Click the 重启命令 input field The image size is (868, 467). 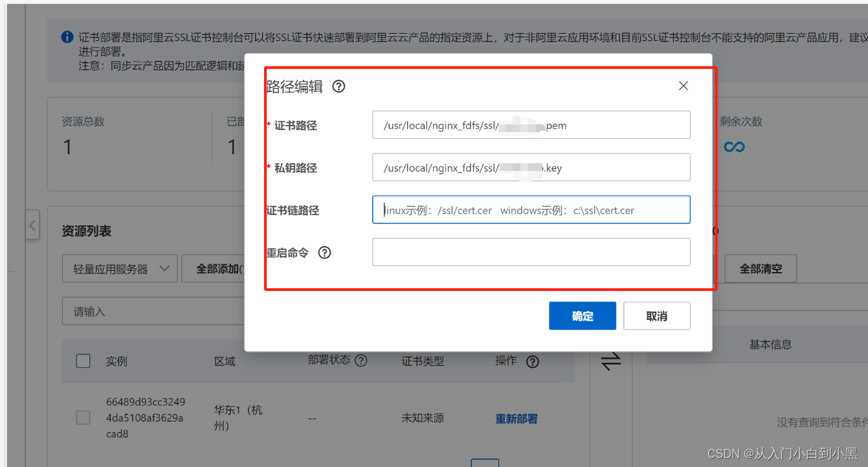point(531,252)
